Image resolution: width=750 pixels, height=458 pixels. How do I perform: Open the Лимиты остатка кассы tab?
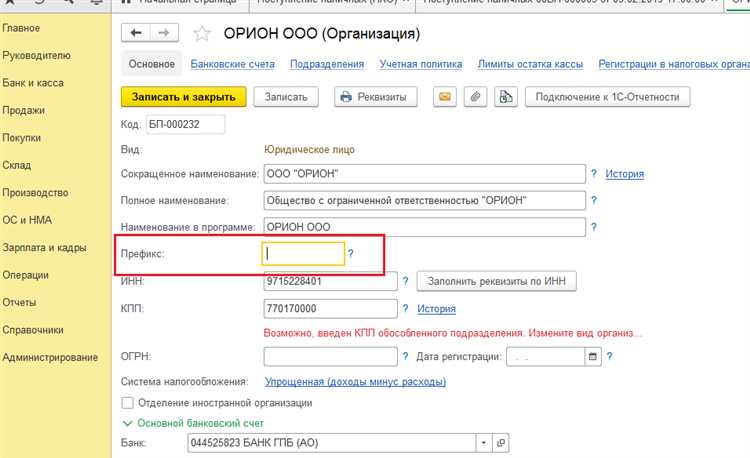click(530, 64)
